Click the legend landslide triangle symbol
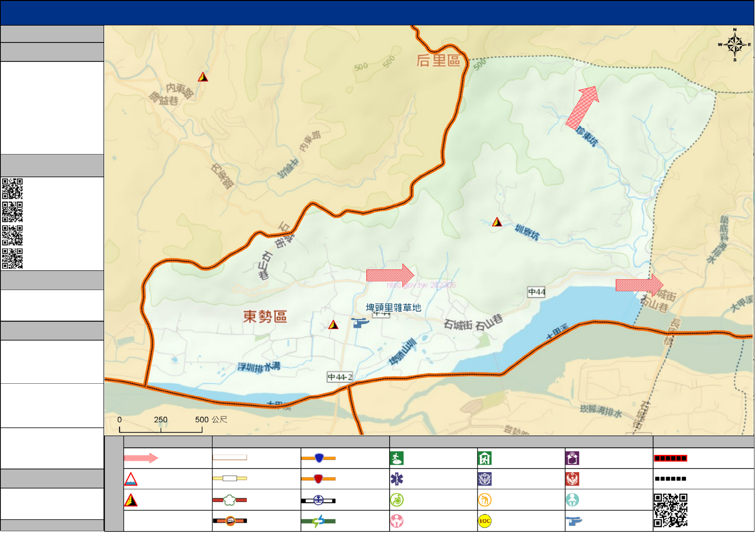 pos(131,501)
